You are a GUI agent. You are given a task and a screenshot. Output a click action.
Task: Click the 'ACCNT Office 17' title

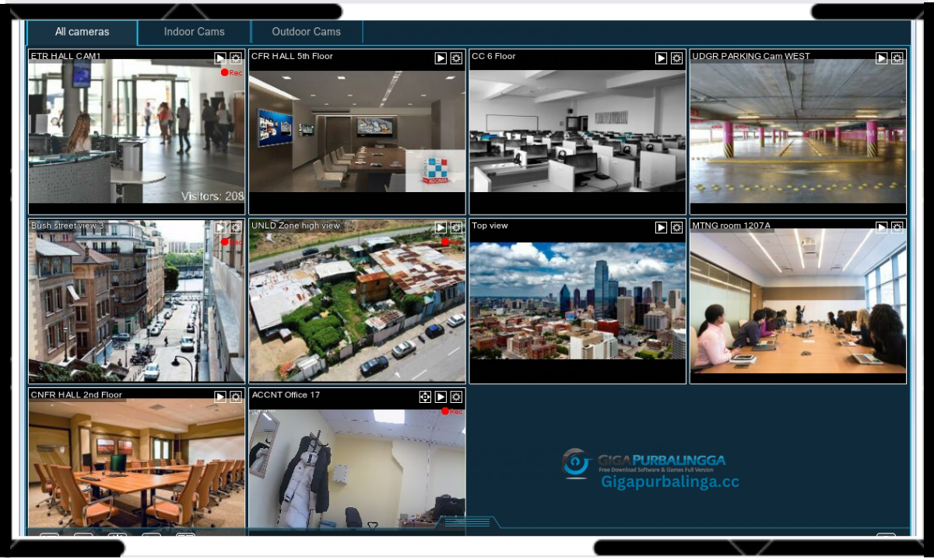(286, 395)
